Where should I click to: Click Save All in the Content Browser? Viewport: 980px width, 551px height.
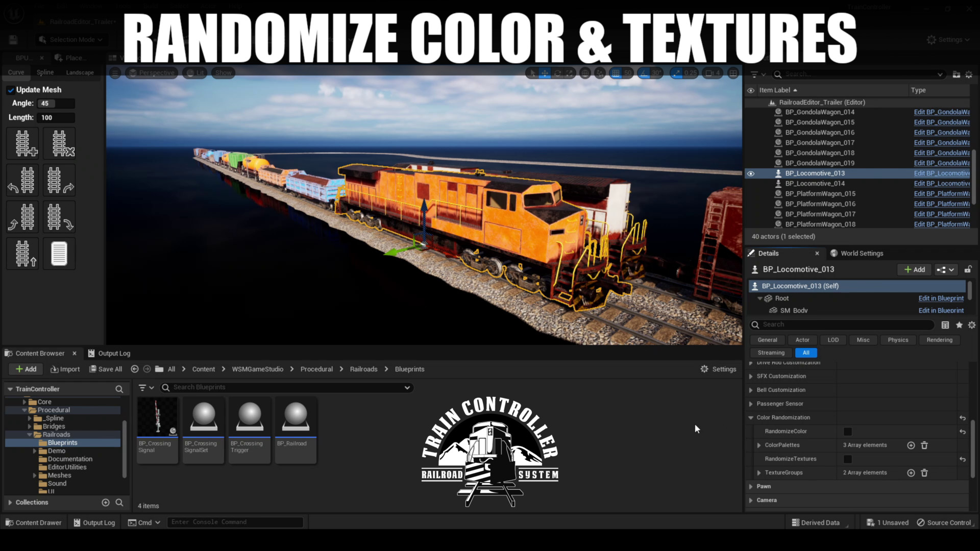106,369
